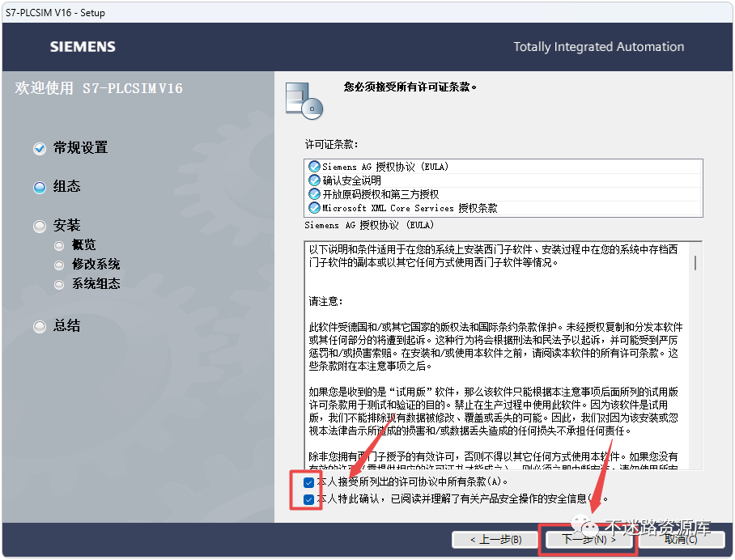Click the Totally Integrated Automation header text
Screen dimensions: 735x560
pyautogui.click(x=598, y=47)
